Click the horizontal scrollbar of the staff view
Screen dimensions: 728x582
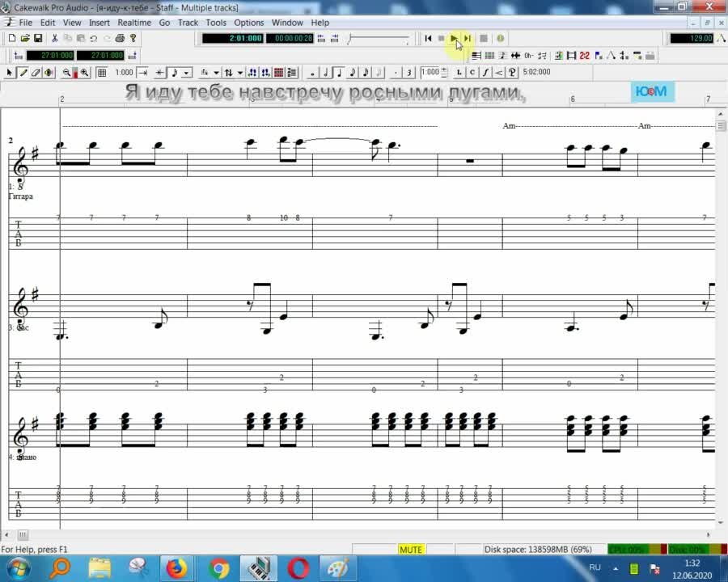pos(358,534)
